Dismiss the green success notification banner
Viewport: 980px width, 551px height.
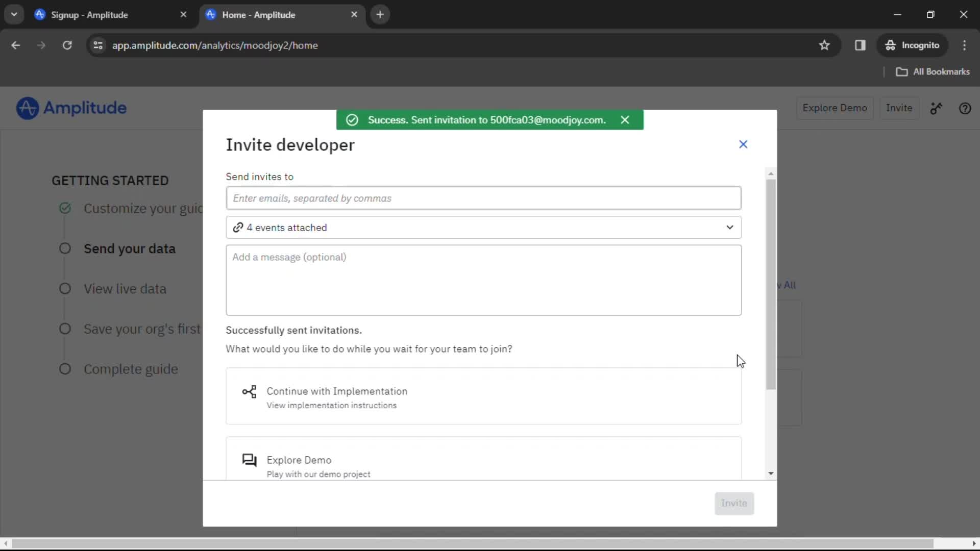(x=625, y=120)
